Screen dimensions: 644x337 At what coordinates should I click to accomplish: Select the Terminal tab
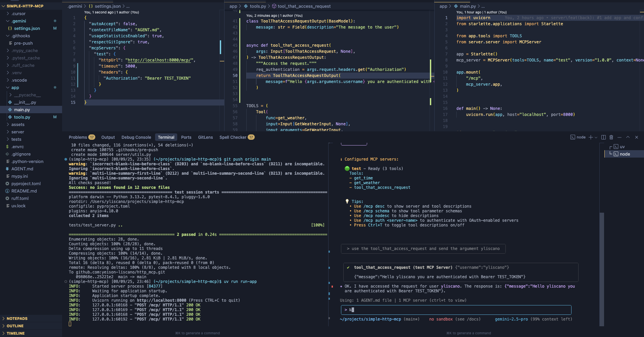166,137
